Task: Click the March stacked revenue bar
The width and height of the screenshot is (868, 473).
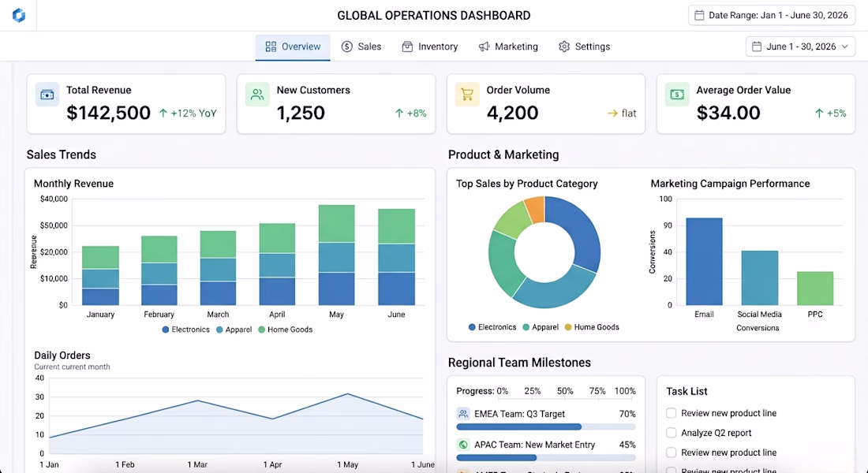Action: tap(218, 268)
